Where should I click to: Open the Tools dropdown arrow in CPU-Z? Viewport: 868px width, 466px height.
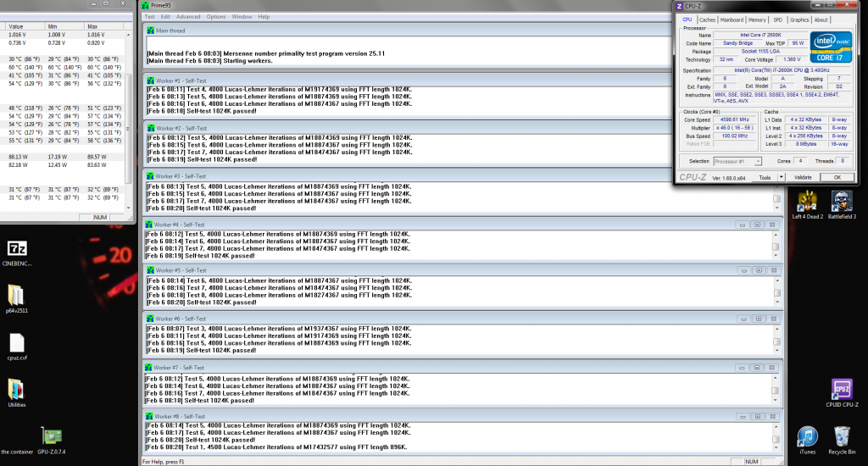click(781, 178)
